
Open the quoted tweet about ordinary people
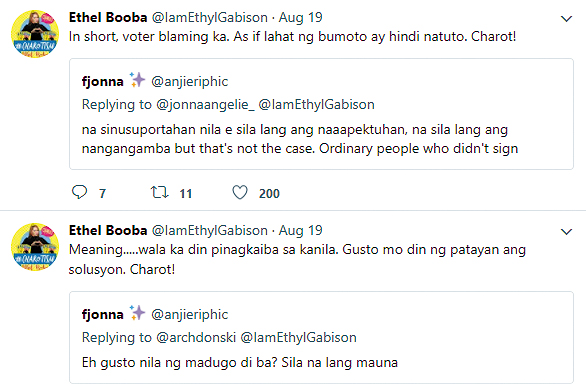[x=321, y=114]
